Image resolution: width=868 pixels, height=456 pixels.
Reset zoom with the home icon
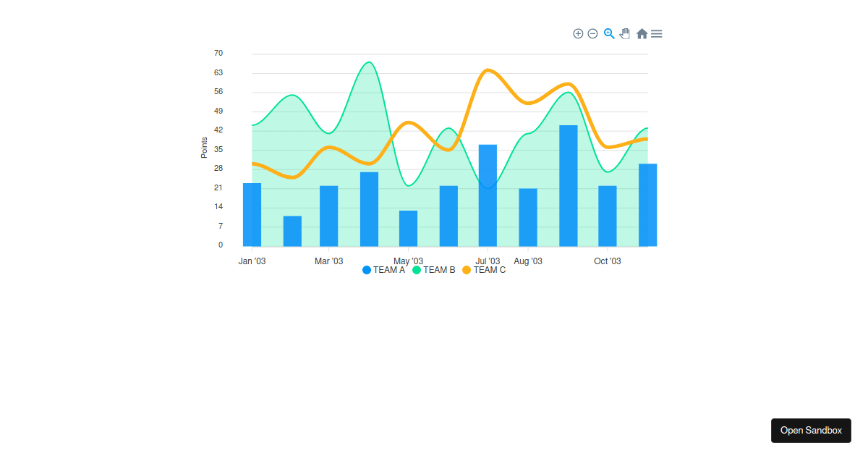(642, 34)
